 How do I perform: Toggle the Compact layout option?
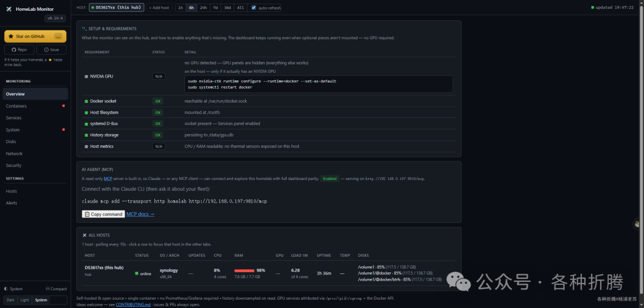[x=56, y=289]
